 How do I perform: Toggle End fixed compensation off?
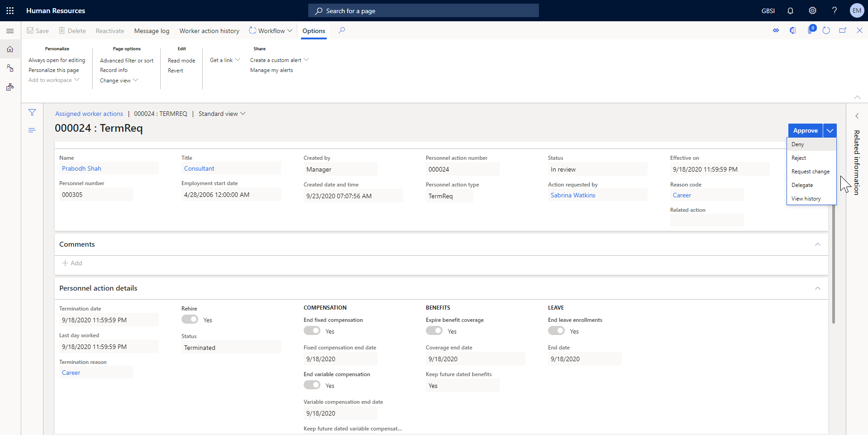[312, 330]
